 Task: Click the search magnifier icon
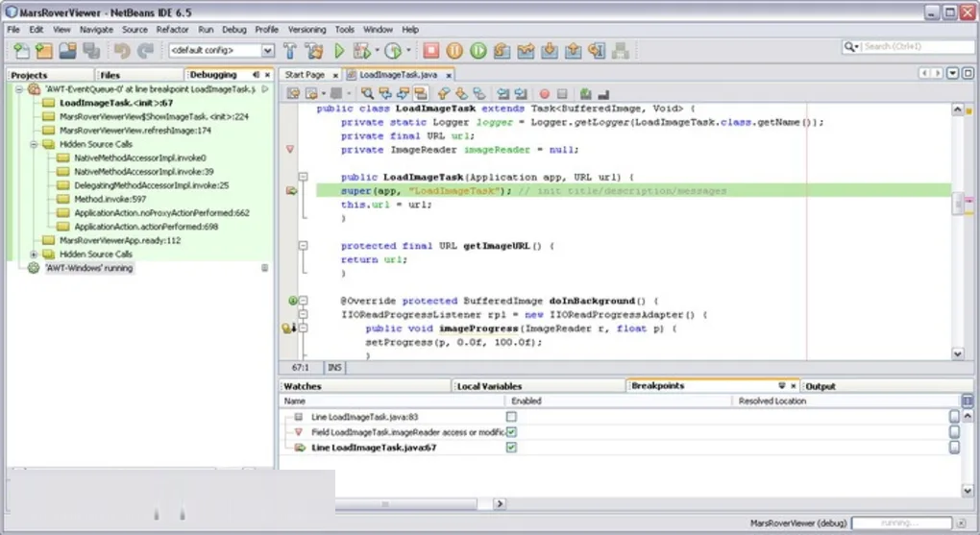coord(850,47)
